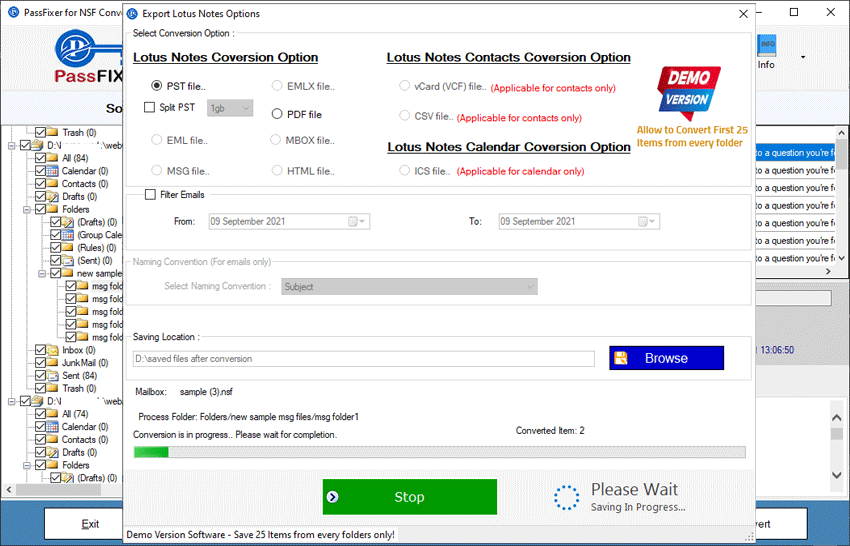Collapse the second D:\ mailbox root node

(11, 401)
